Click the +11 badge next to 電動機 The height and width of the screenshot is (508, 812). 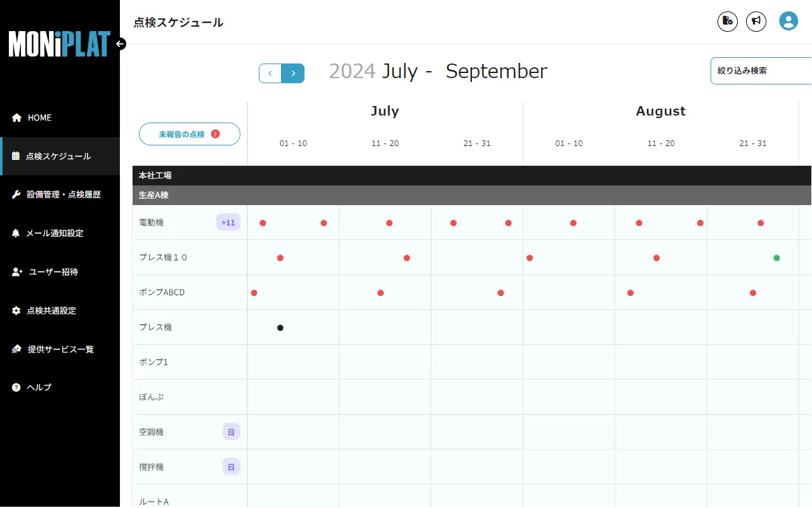[228, 222]
